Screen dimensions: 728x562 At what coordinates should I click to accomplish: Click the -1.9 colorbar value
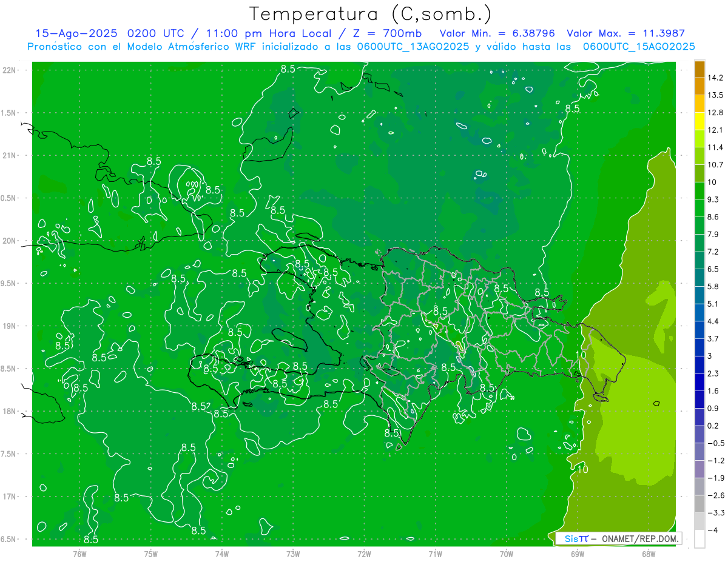click(x=715, y=478)
